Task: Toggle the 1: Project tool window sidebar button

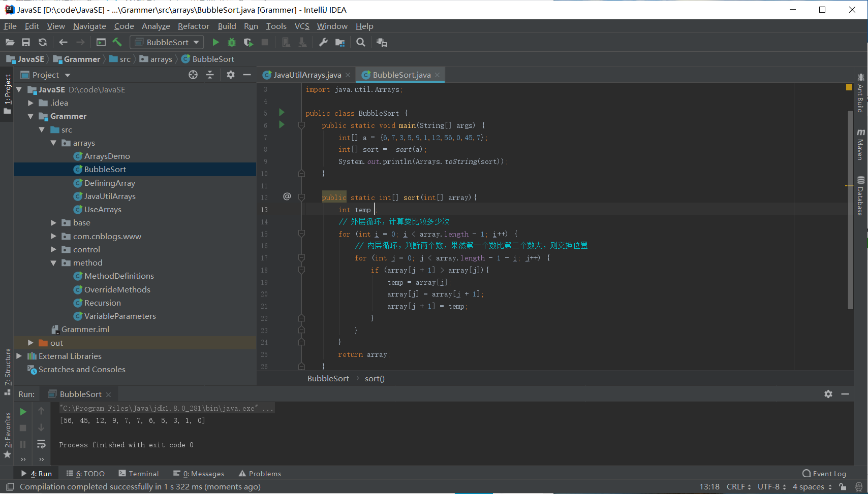Action: pos(7,93)
